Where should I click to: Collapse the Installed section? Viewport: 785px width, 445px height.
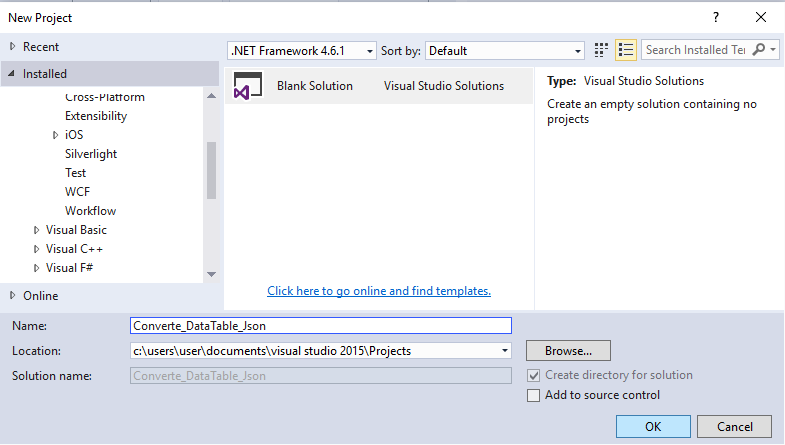12,74
